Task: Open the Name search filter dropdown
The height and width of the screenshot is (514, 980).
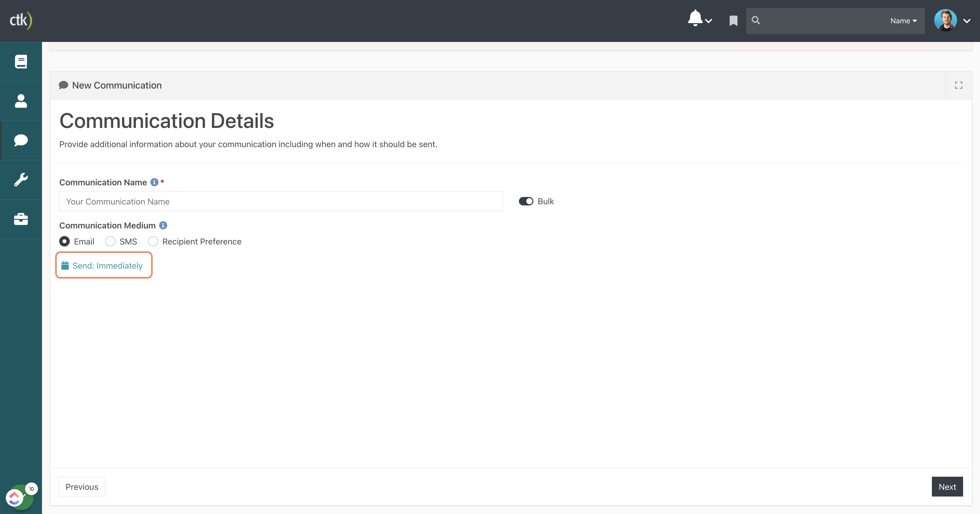Action: 904,21
